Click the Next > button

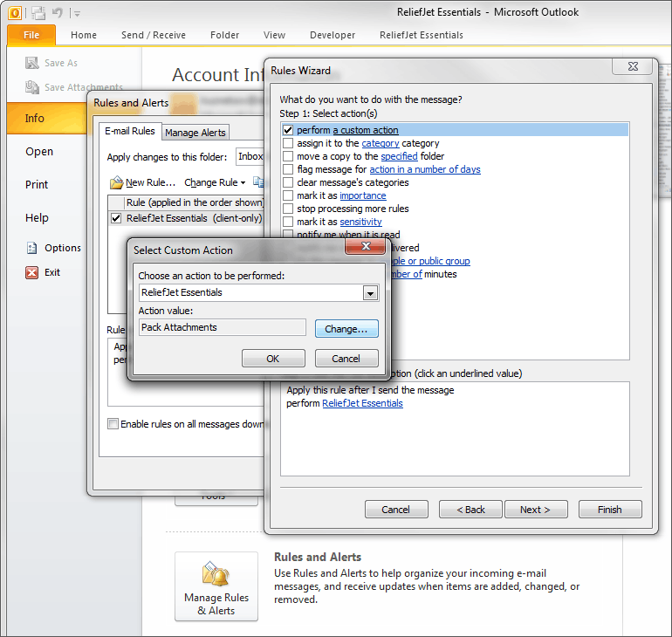point(536,510)
